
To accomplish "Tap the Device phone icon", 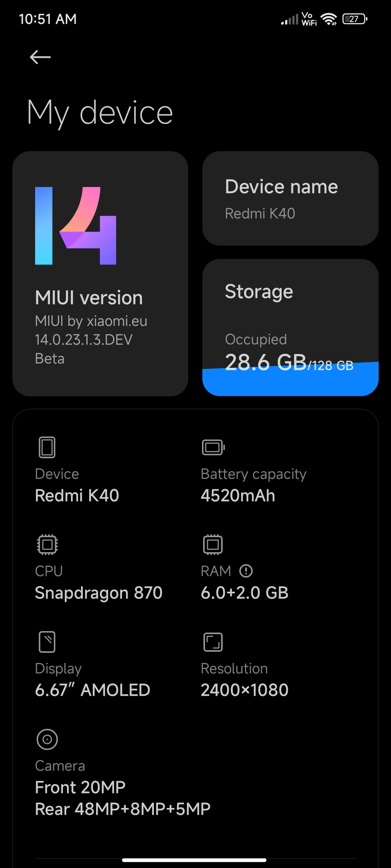I will coord(47,447).
